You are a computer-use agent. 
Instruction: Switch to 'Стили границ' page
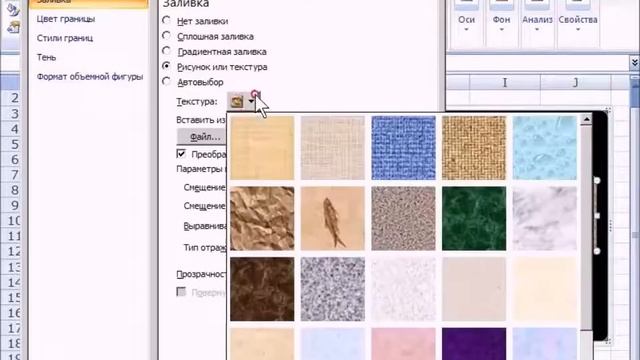[x=65, y=38]
